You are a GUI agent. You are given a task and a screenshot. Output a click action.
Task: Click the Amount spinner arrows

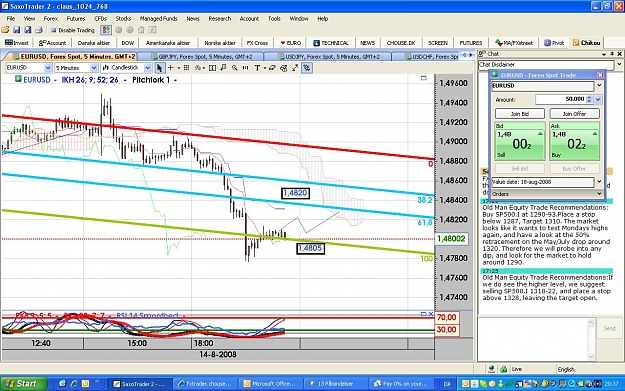(x=590, y=99)
